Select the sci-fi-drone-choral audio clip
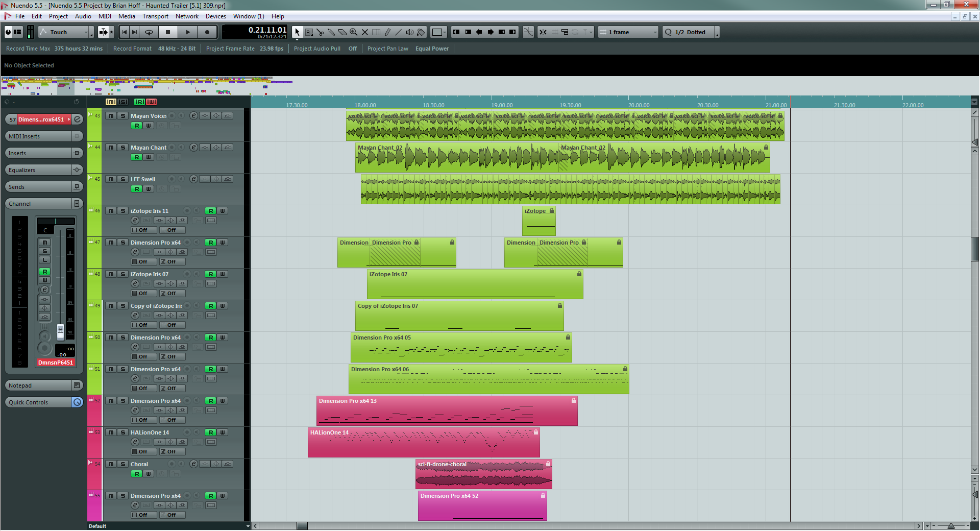This screenshot has width=980, height=531. (x=484, y=474)
